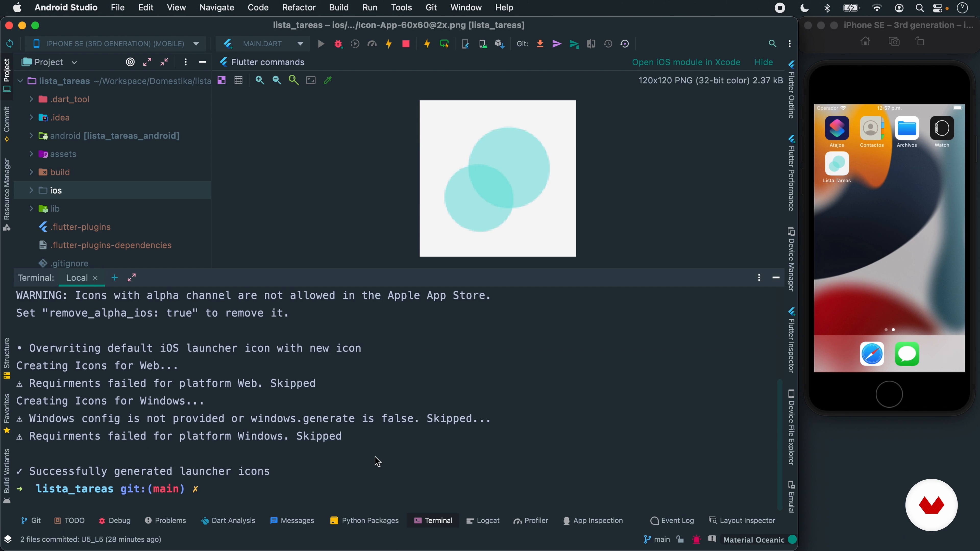The width and height of the screenshot is (980, 551).
Task: Open the Git tool window tab
Action: [x=31, y=521]
